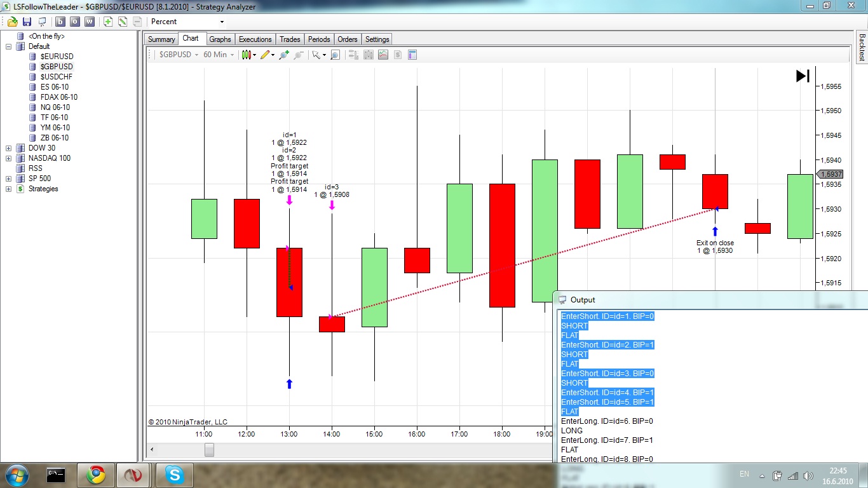Click the magnifier zoom frame icon
Screen dimensions: 868x488
click(335, 55)
